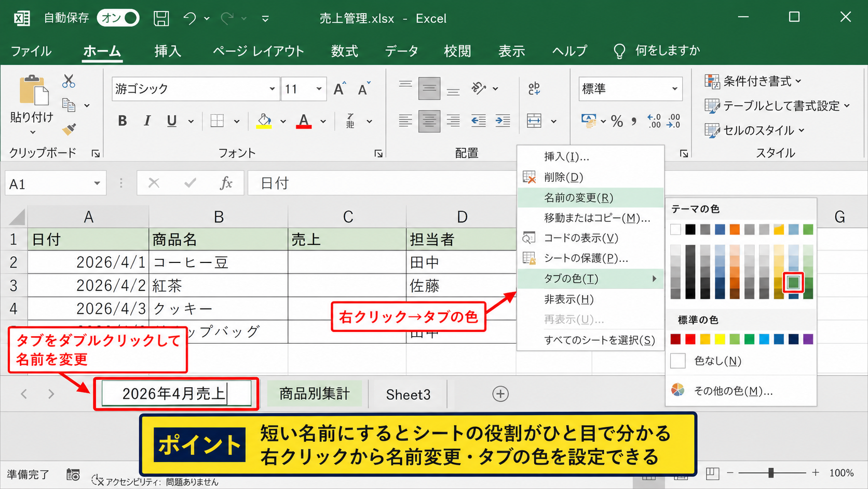868x489 pixels.
Task: Click the Insert Function fx icon
Action: (x=226, y=183)
